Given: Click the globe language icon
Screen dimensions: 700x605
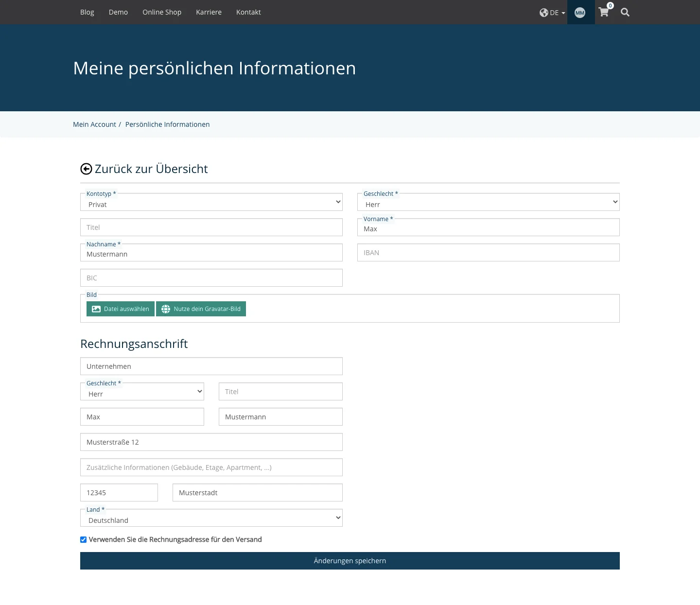Looking at the screenshot, I should 544,12.
